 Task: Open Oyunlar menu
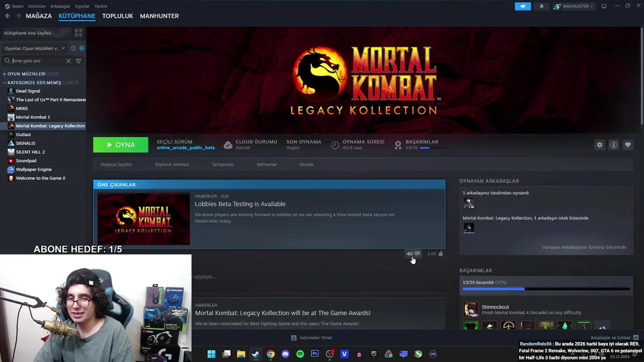click(82, 6)
